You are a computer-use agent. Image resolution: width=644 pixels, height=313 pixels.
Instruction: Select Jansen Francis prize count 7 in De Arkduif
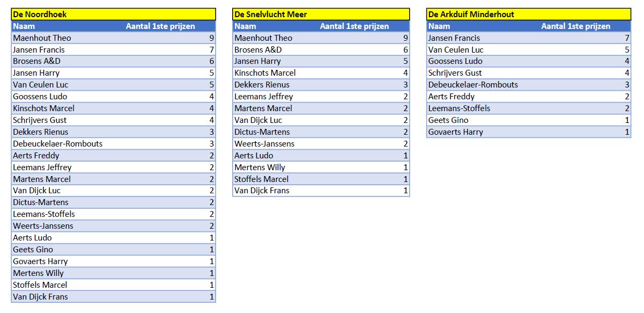pos(627,38)
